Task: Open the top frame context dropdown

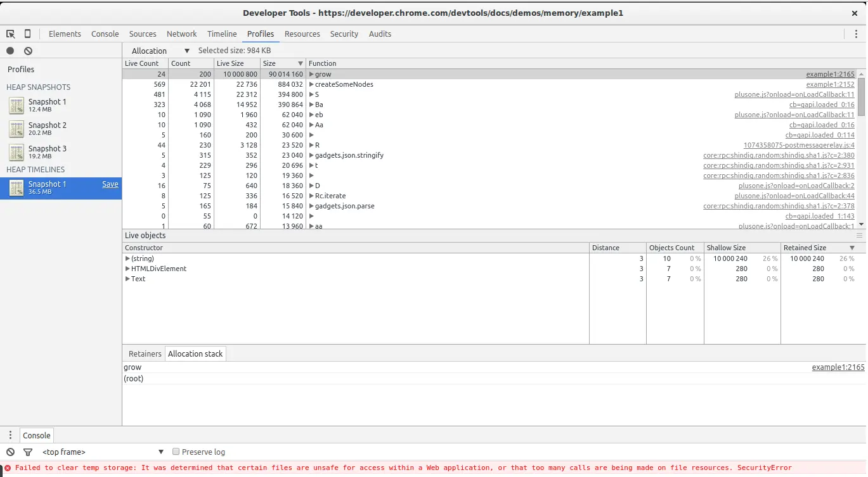Action: tap(103, 452)
